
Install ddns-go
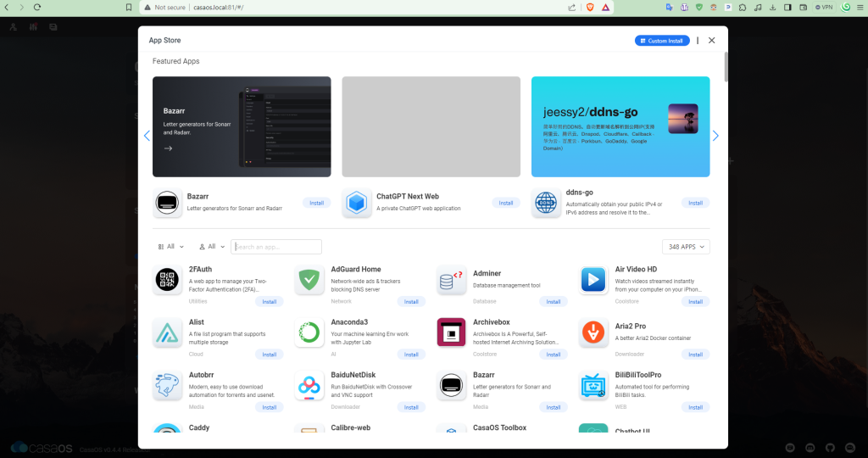[695, 203]
